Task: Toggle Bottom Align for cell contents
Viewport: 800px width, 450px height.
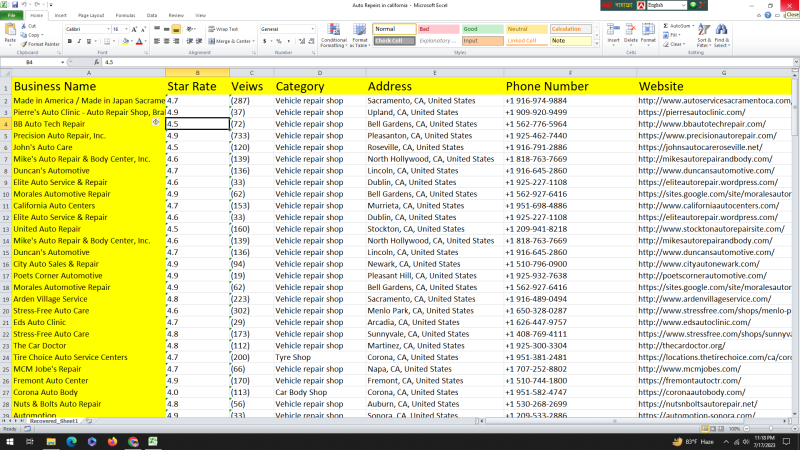Action: click(176, 29)
